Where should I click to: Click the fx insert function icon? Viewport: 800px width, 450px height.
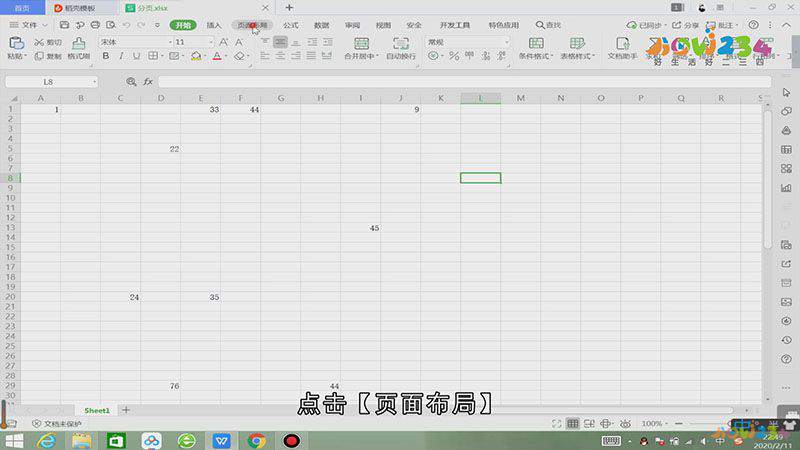coord(148,82)
